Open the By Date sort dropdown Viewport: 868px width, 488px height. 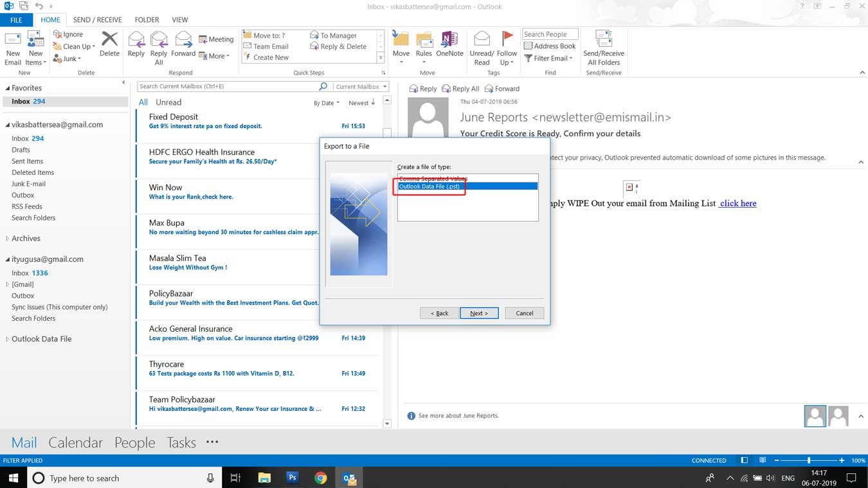pos(326,103)
